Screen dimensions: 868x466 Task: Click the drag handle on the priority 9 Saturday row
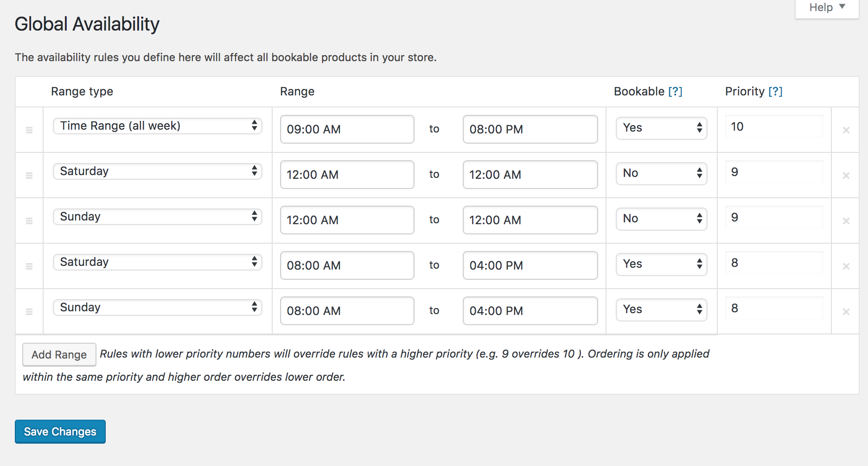tap(29, 176)
